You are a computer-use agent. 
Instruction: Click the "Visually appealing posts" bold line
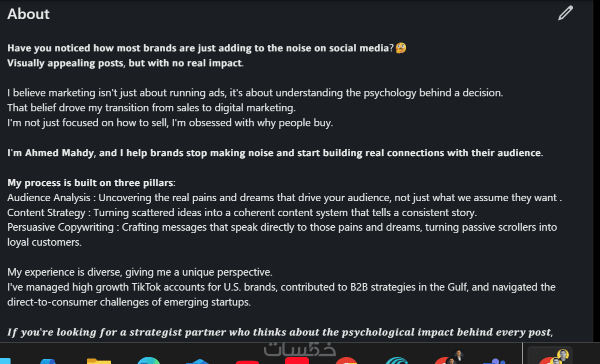[125, 63]
